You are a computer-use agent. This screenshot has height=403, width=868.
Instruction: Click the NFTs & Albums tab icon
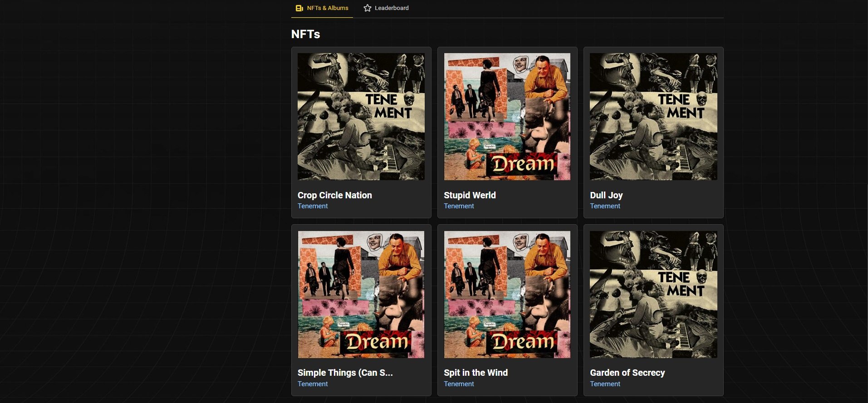coord(299,8)
